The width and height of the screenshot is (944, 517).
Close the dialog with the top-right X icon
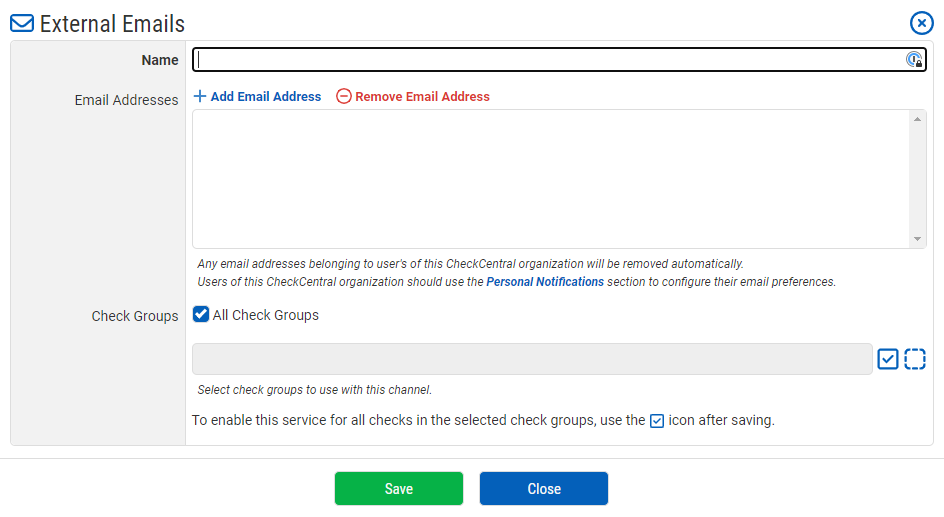point(921,23)
